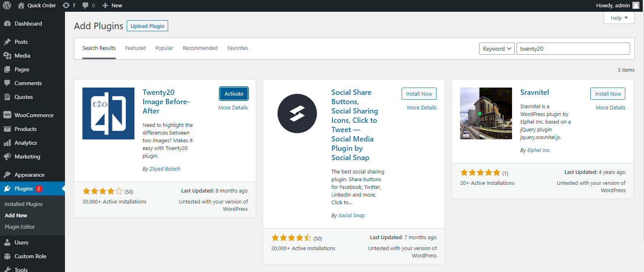The image size is (644, 272).
Task: Click the home icon beside Quick Order
Action: tap(21, 5)
